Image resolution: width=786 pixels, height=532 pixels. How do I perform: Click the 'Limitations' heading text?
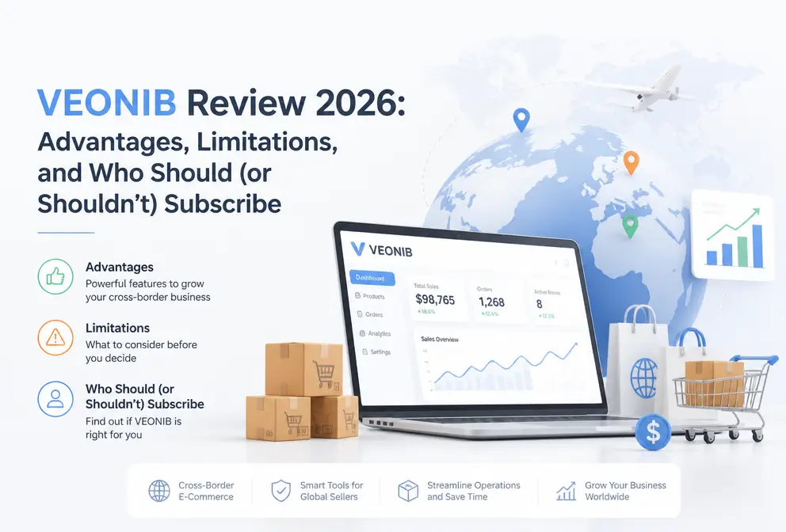117,328
